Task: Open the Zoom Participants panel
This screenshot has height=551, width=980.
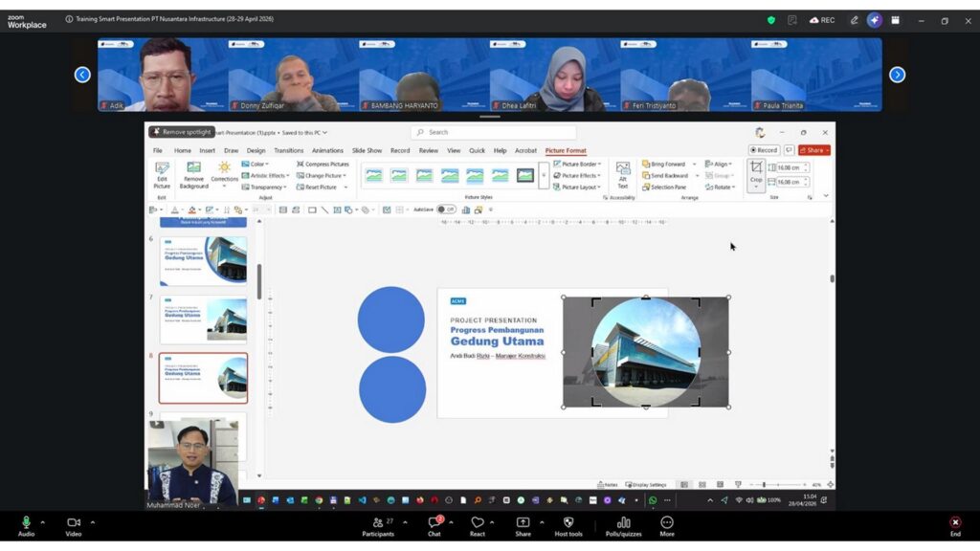Action: click(x=378, y=527)
